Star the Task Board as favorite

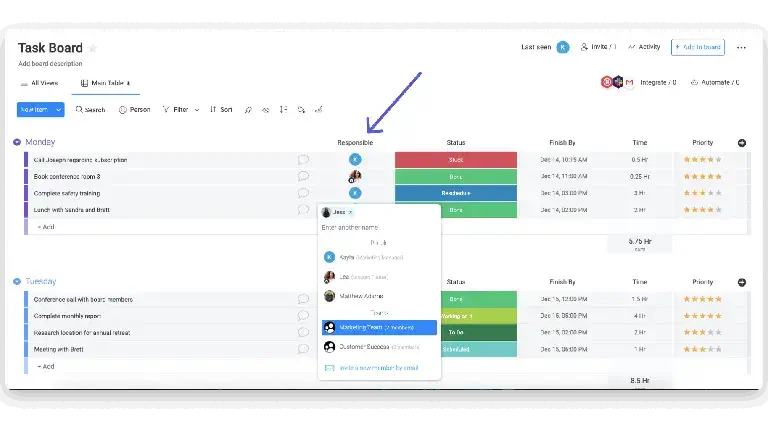point(93,48)
